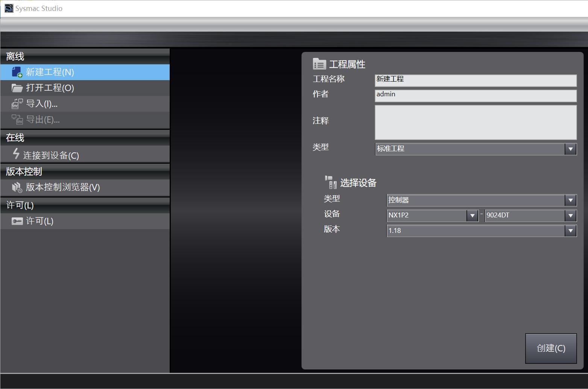Image resolution: width=588 pixels, height=389 pixels.
Task: Expand the 设备 dropdown showing NX1P2
Action: [x=433, y=216]
